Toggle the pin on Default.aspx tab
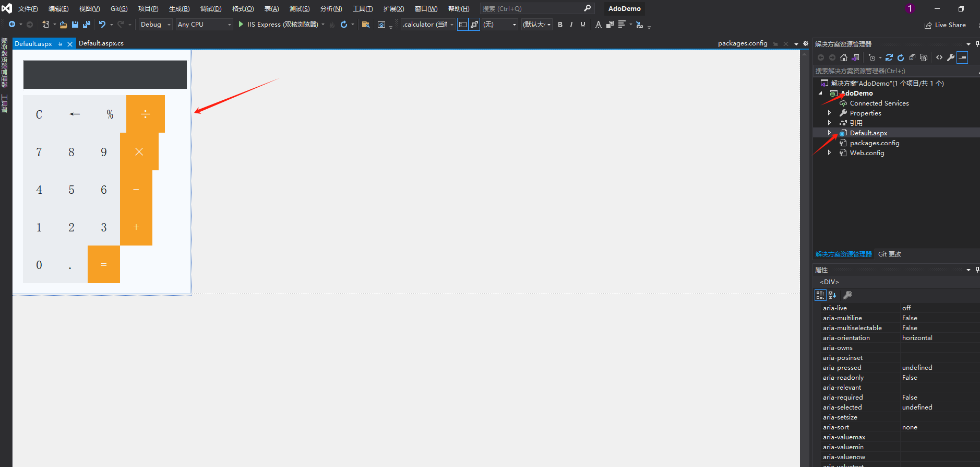 61,44
